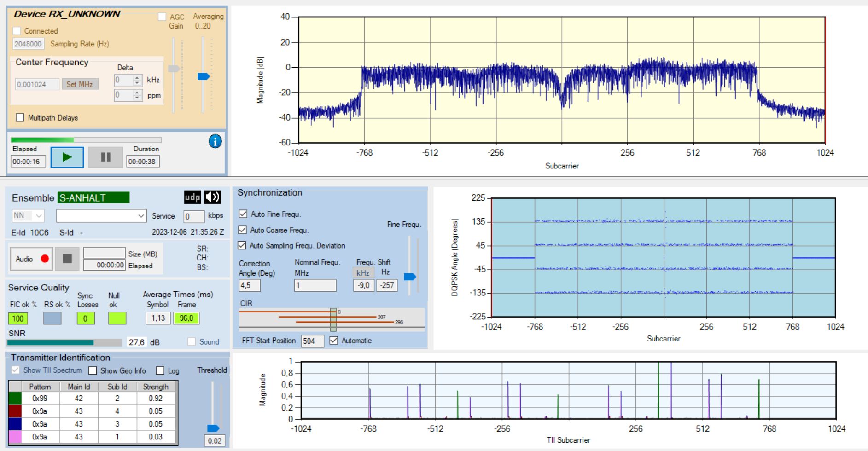Expand the Service selection dropdown
The image size is (868, 451).
[x=101, y=216]
